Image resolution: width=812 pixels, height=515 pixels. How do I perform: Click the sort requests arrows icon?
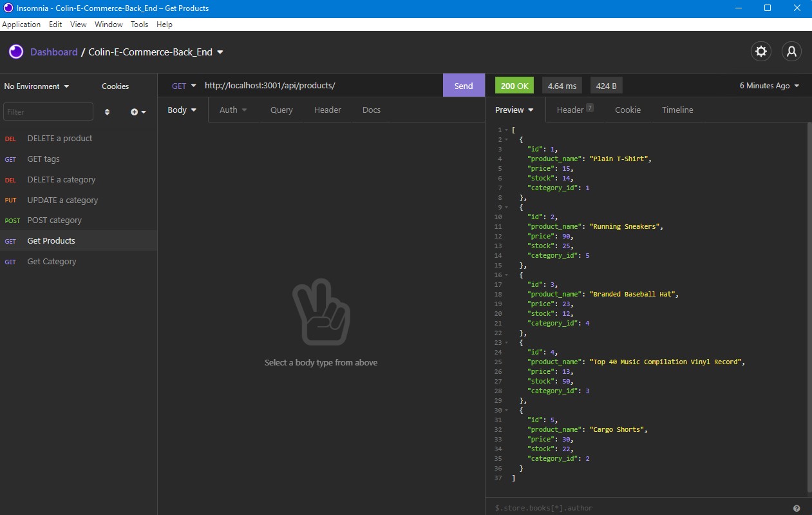click(x=107, y=112)
